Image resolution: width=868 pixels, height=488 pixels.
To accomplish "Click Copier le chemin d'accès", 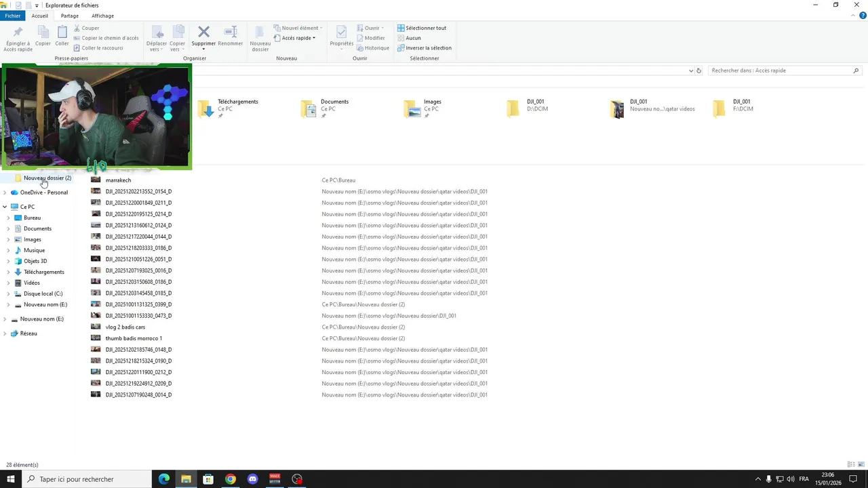I will pos(106,38).
